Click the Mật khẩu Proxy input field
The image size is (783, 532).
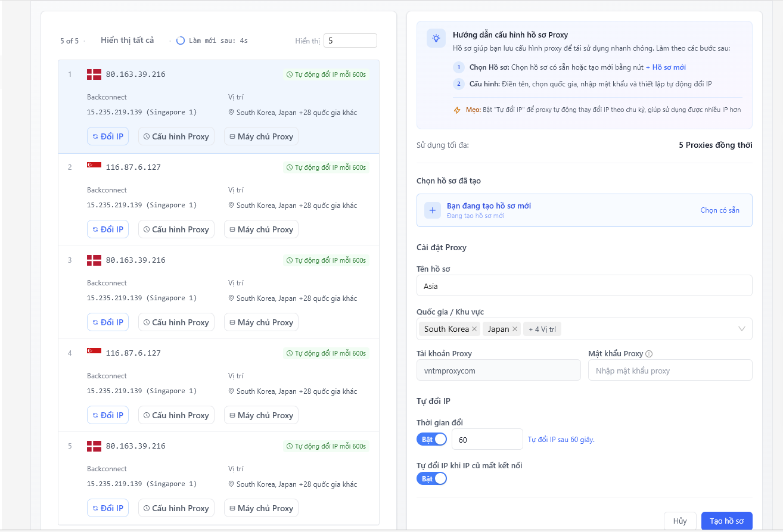click(x=670, y=371)
